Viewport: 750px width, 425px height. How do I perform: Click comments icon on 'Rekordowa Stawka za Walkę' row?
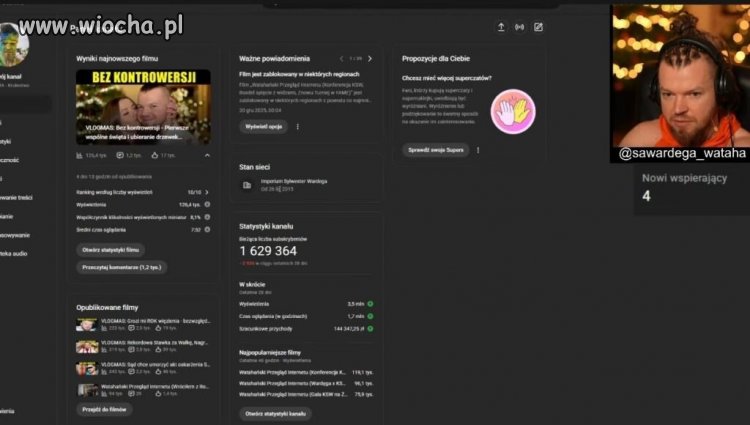pyautogui.click(x=131, y=349)
